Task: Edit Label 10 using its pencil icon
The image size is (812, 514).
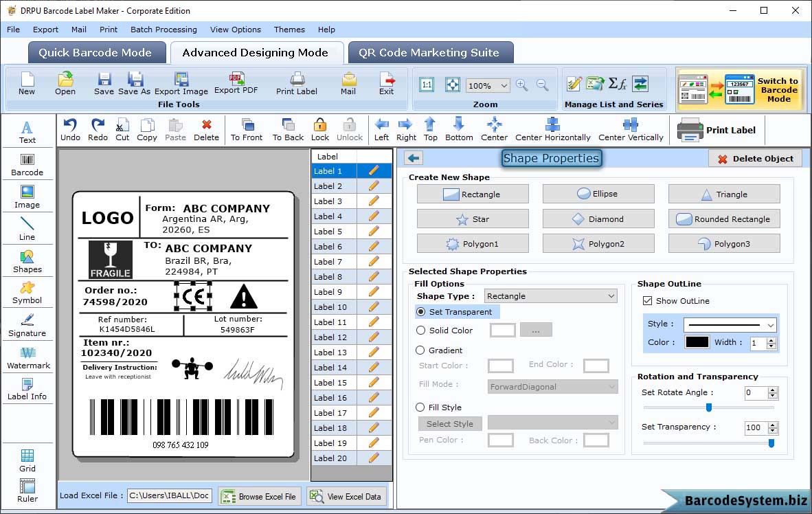Action: [374, 306]
